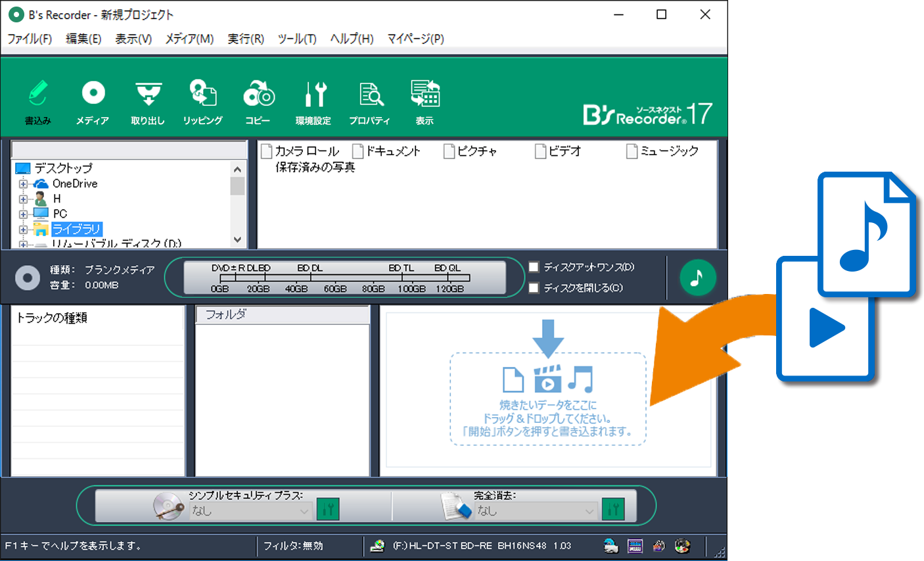Screen dimensions: 924x561
Task: Open the 編集(E) menu
Action: click(x=83, y=39)
